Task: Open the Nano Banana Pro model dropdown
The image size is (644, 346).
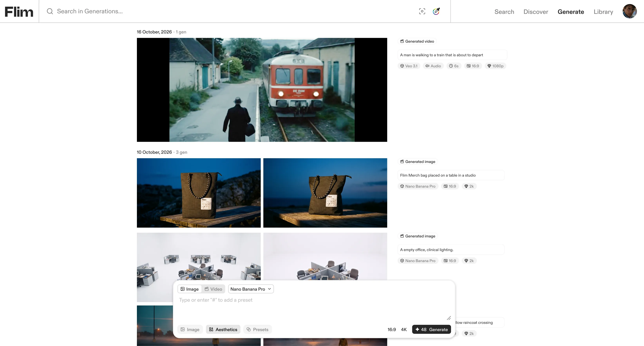Action: click(251, 289)
